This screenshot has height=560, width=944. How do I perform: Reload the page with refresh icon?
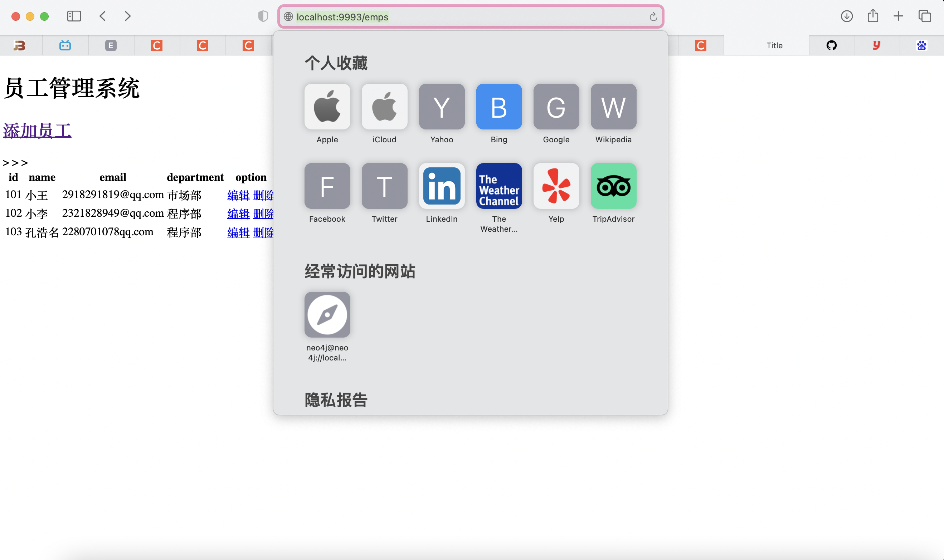[x=653, y=17]
